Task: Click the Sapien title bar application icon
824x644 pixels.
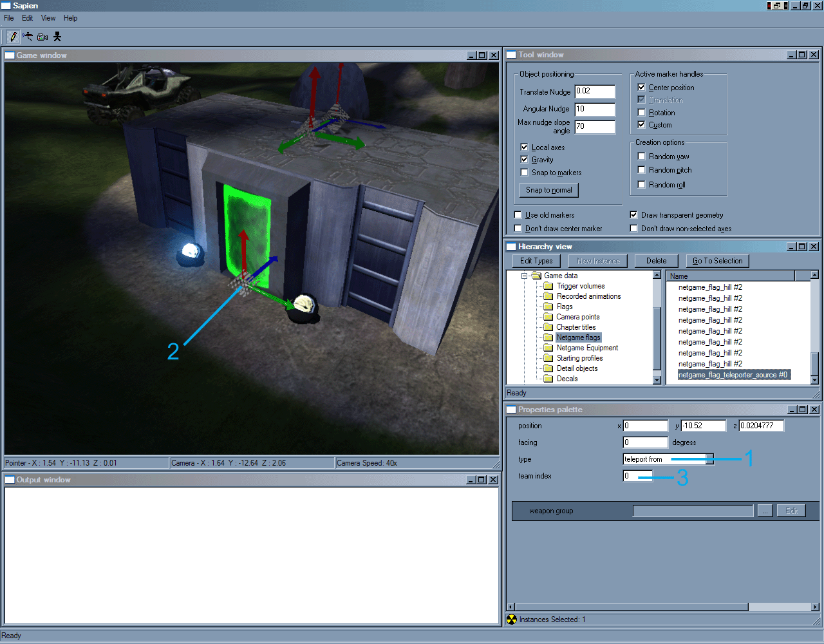Action: coord(6,5)
